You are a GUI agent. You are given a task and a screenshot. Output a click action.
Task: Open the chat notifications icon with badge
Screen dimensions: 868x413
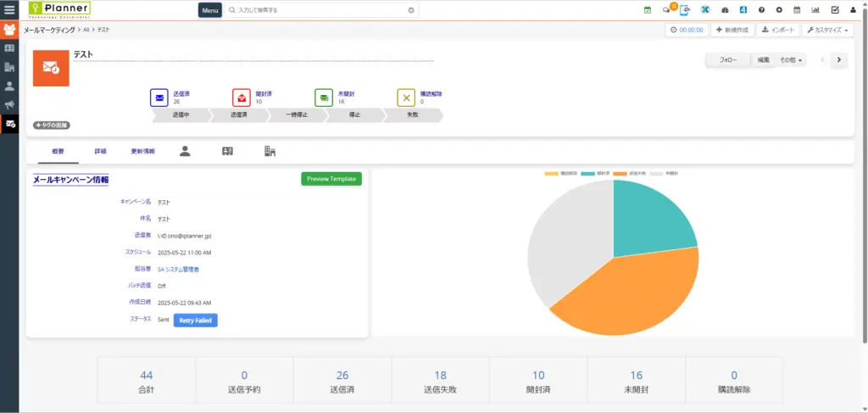click(x=667, y=10)
